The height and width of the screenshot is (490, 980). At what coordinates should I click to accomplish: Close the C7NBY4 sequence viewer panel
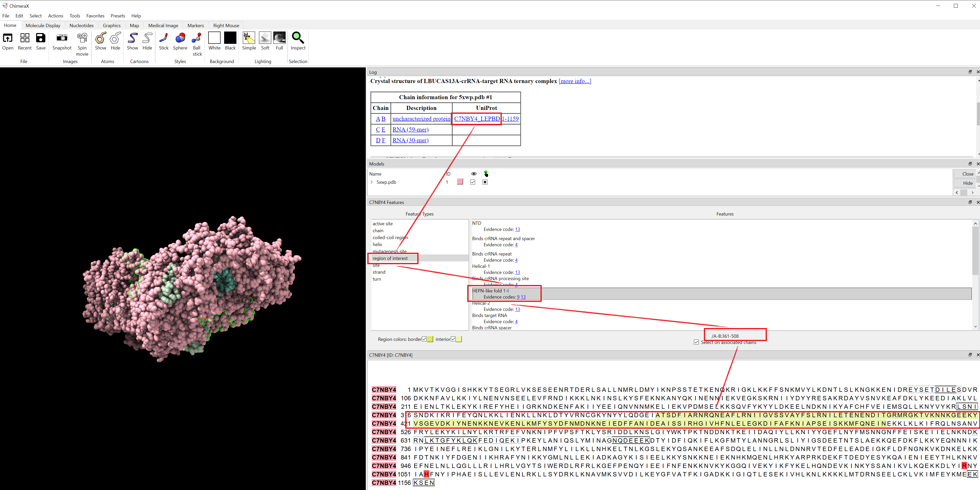point(978,355)
